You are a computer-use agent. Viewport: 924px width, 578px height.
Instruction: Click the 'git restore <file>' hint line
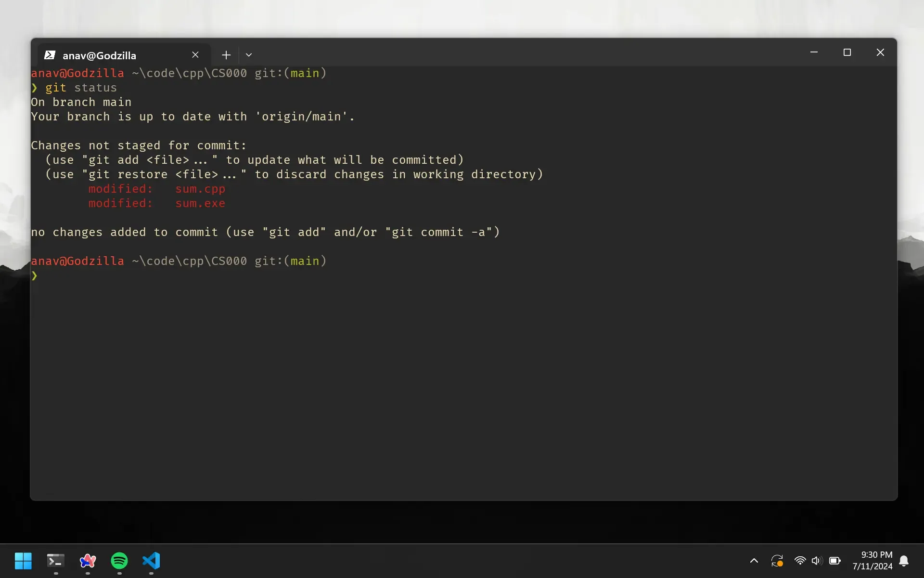(294, 174)
